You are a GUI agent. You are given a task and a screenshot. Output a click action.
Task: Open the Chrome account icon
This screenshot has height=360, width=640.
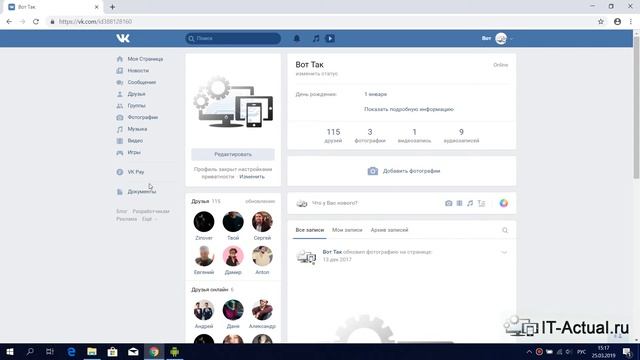click(618, 22)
